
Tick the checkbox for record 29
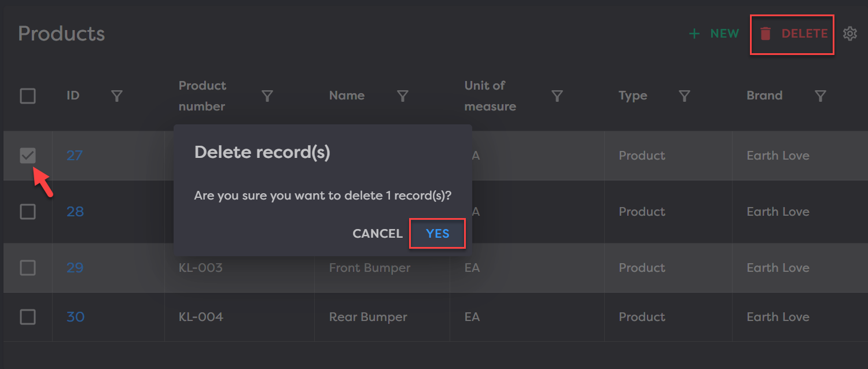click(28, 268)
